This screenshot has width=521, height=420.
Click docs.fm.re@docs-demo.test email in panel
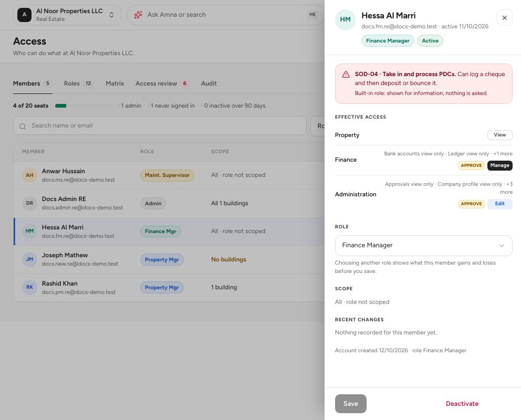[x=399, y=26]
